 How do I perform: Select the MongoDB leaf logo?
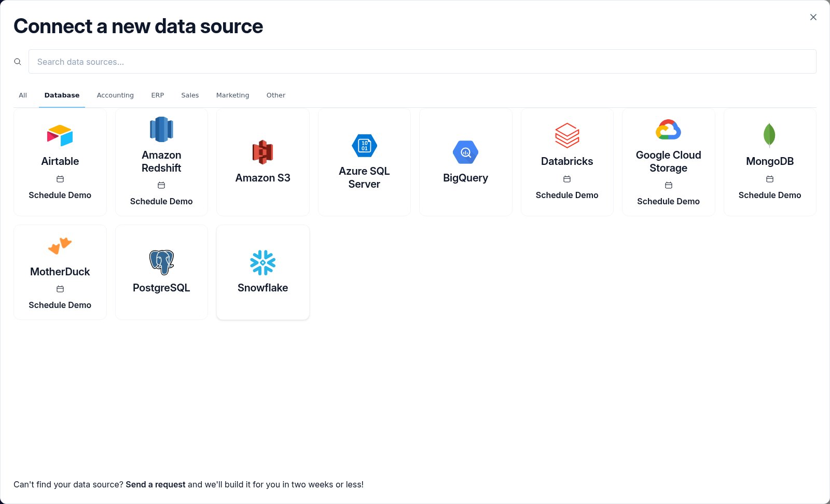[769, 135]
